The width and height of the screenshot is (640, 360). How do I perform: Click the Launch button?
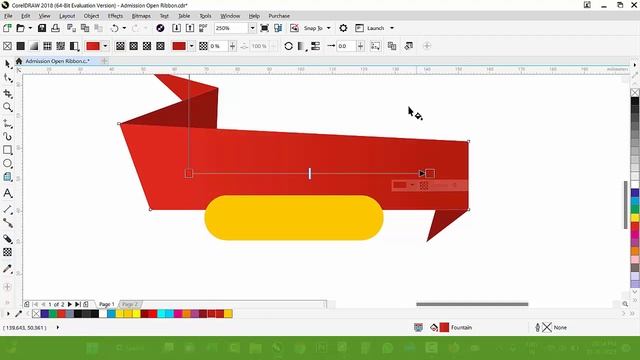(x=370, y=28)
